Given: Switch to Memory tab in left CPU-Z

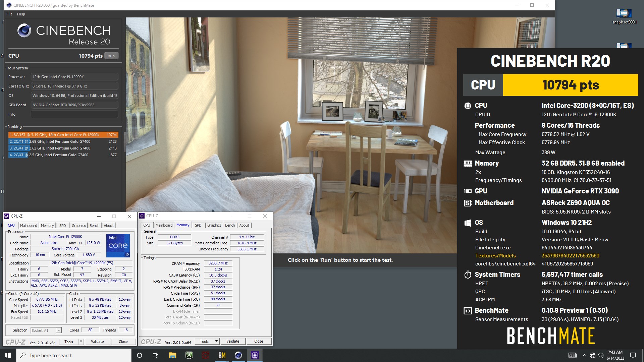Looking at the screenshot, I should tap(47, 226).
